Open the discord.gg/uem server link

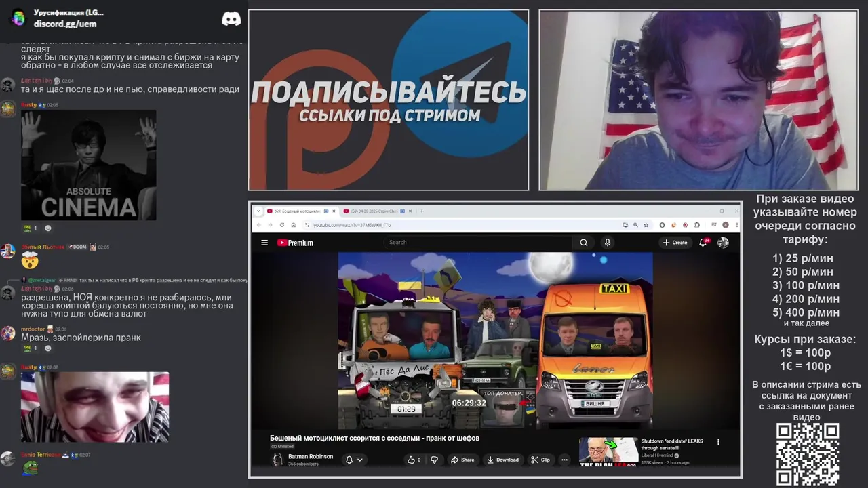65,24
